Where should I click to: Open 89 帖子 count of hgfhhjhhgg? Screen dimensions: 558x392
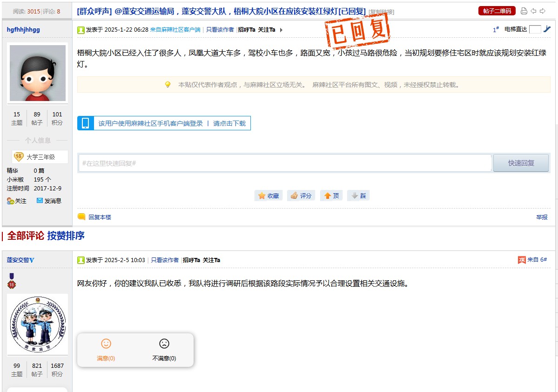pyautogui.click(x=37, y=118)
